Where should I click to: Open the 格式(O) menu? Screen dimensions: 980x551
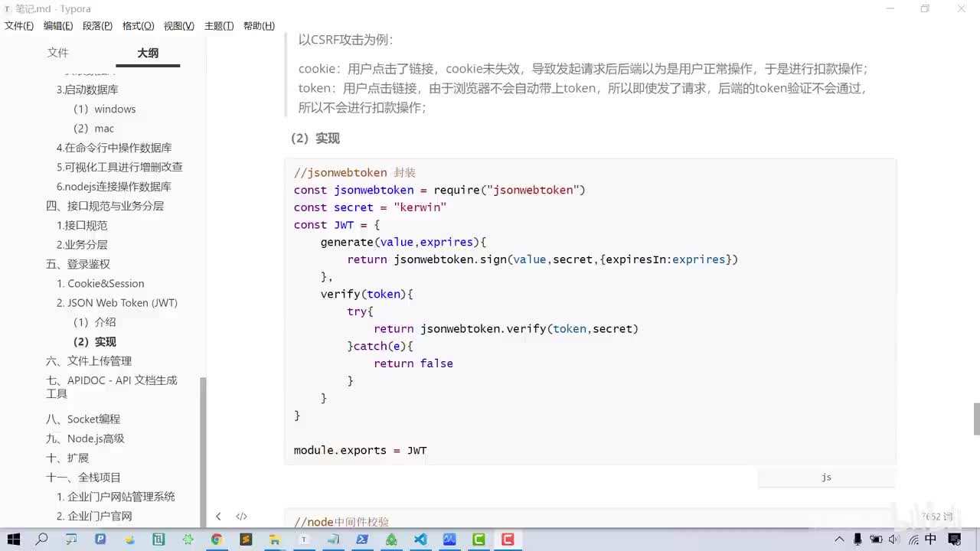click(x=138, y=26)
